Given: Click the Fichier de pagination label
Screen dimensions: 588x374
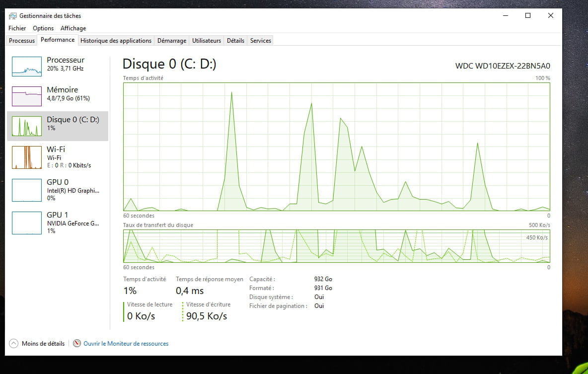Looking at the screenshot, I should point(278,306).
